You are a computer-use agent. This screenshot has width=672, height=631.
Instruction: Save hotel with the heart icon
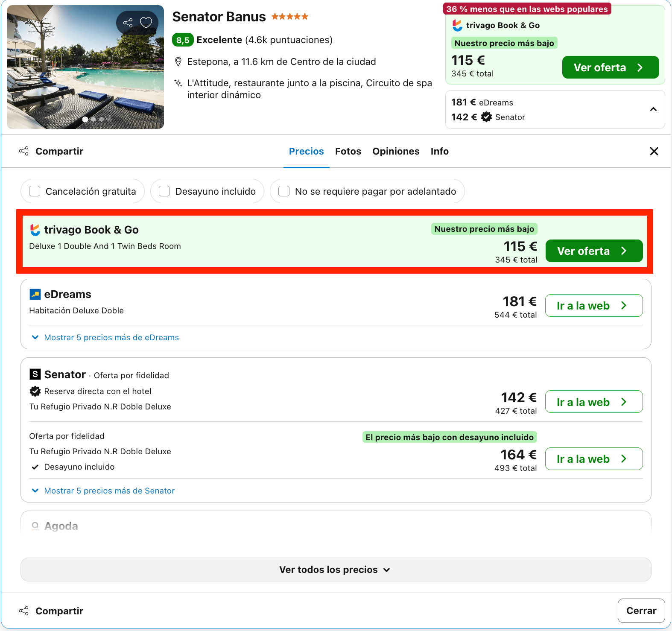pos(146,23)
